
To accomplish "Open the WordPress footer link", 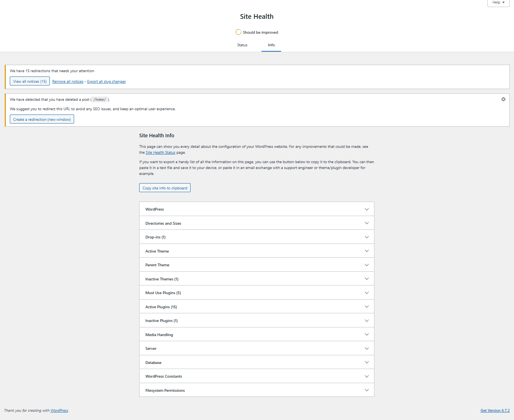I will pyautogui.click(x=59, y=411).
